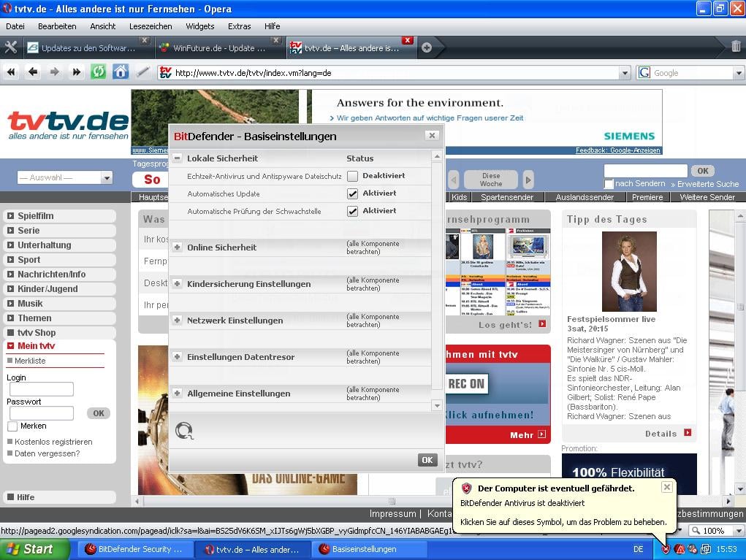
Task: Click the network tray icon
Action: click(x=706, y=549)
